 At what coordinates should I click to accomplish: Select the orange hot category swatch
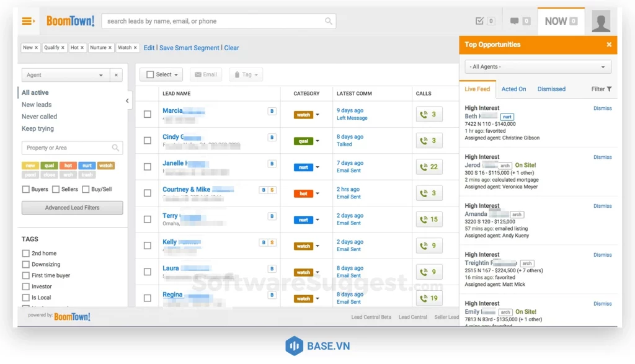point(68,166)
